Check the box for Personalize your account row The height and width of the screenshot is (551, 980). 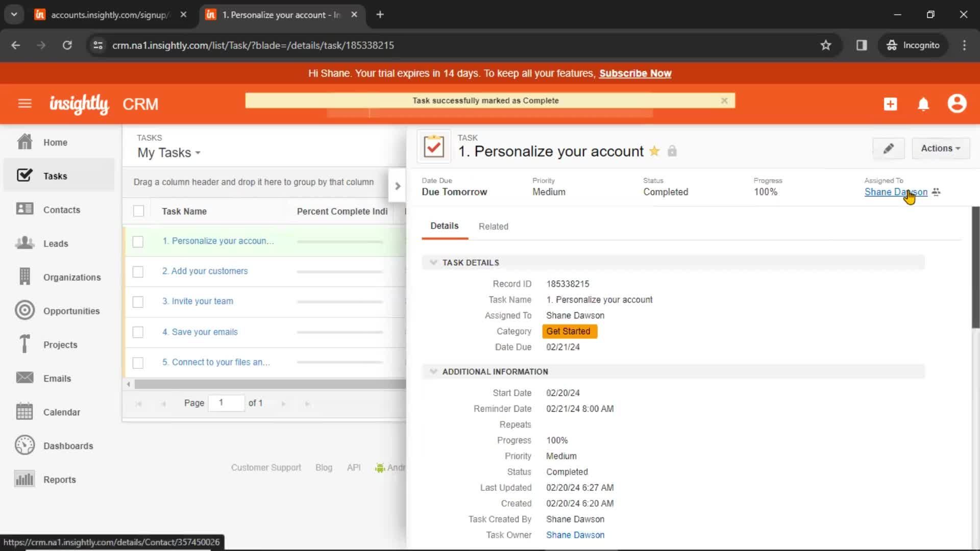click(x=138, y=241)
